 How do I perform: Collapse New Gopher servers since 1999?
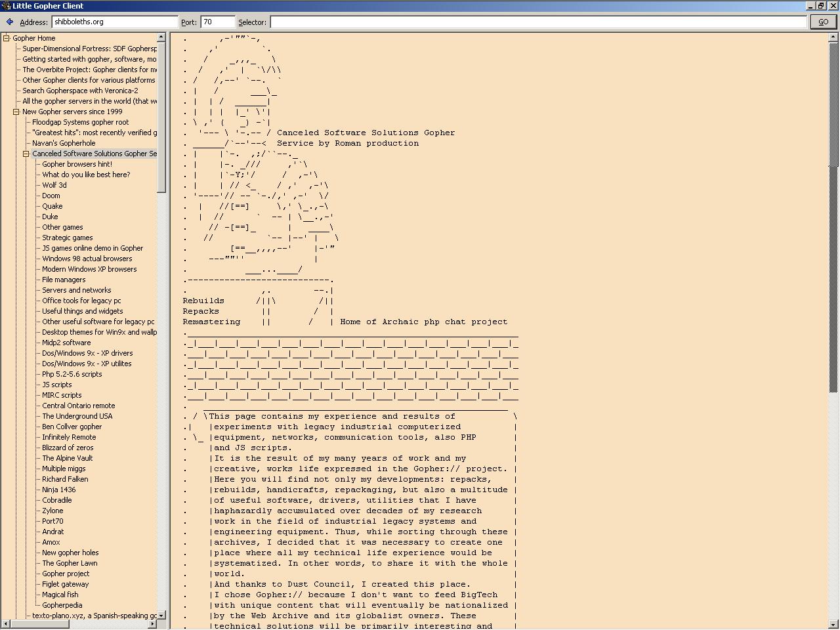click(16, 112)
